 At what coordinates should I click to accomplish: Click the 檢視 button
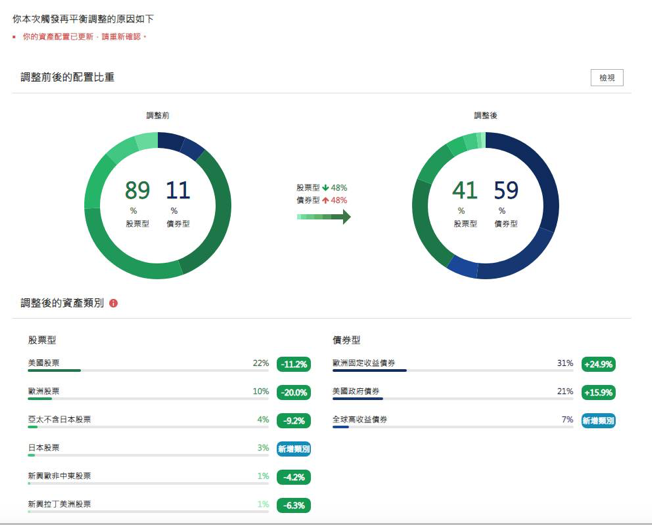(607, 78)
